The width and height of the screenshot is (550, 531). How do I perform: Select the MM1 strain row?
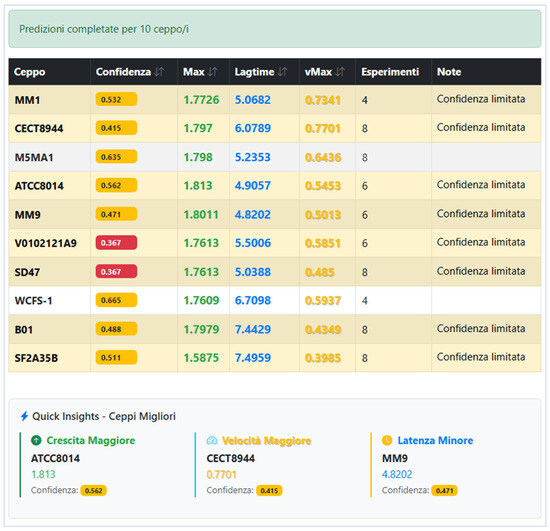point(275,100)
